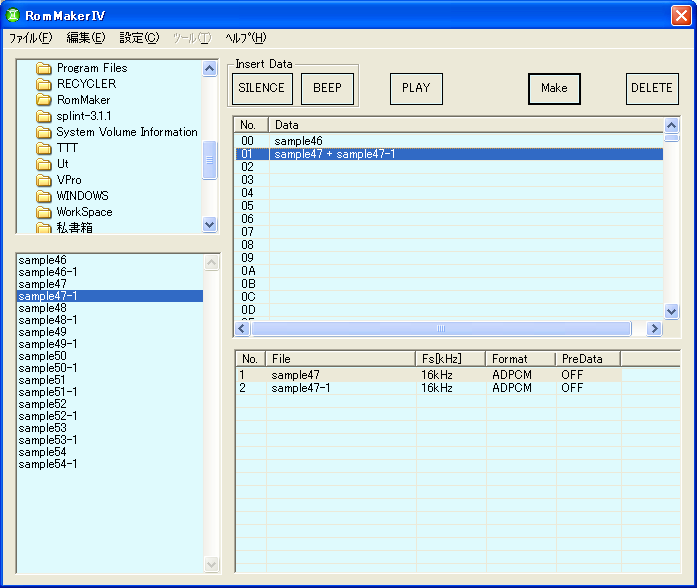
Task: Click the PLAY button
Action: tap(416, 88)
